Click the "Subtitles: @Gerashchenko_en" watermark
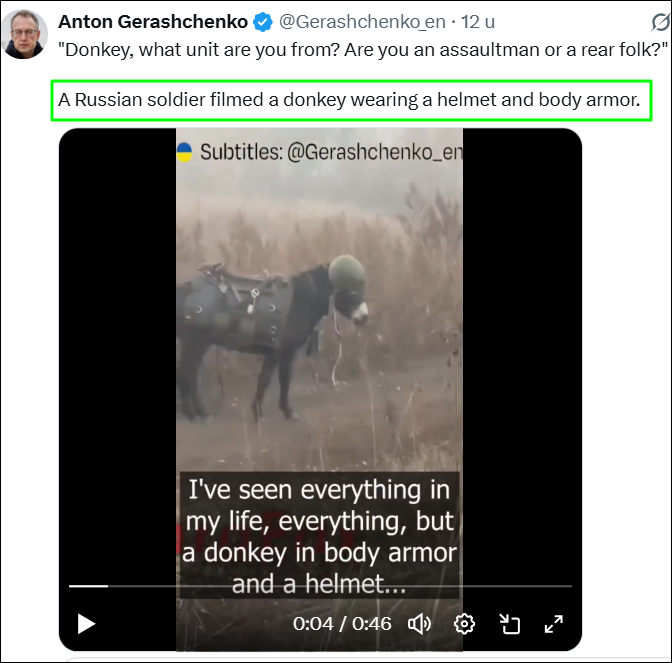672x663 pixels. click(330, 152)
